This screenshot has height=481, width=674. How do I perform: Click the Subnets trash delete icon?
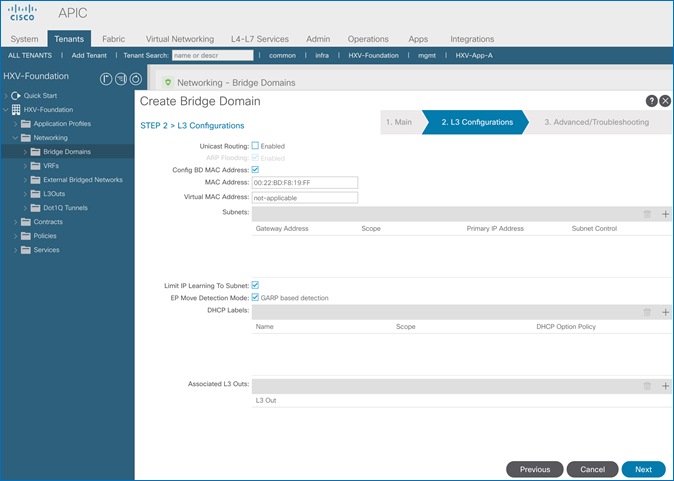(647, 214)
